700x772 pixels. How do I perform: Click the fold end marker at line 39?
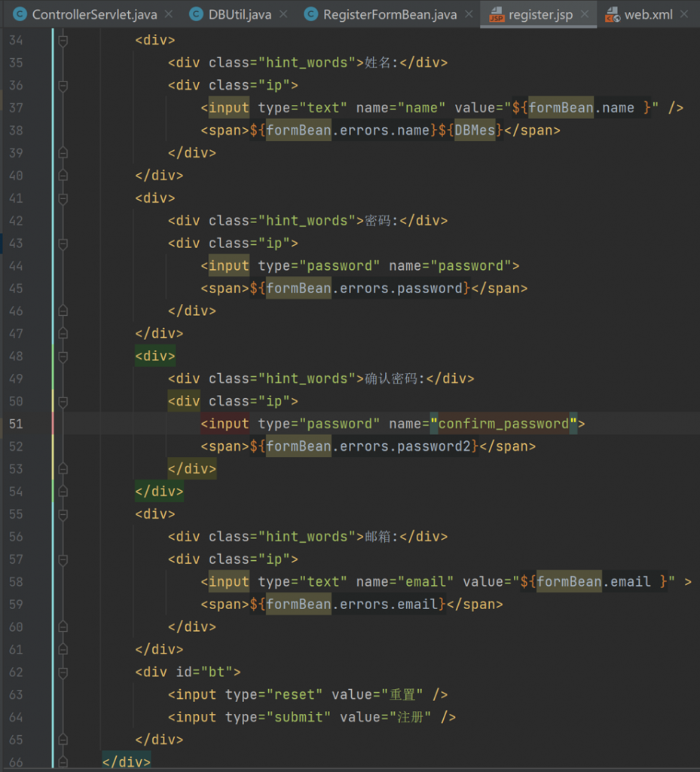(63, 152)
